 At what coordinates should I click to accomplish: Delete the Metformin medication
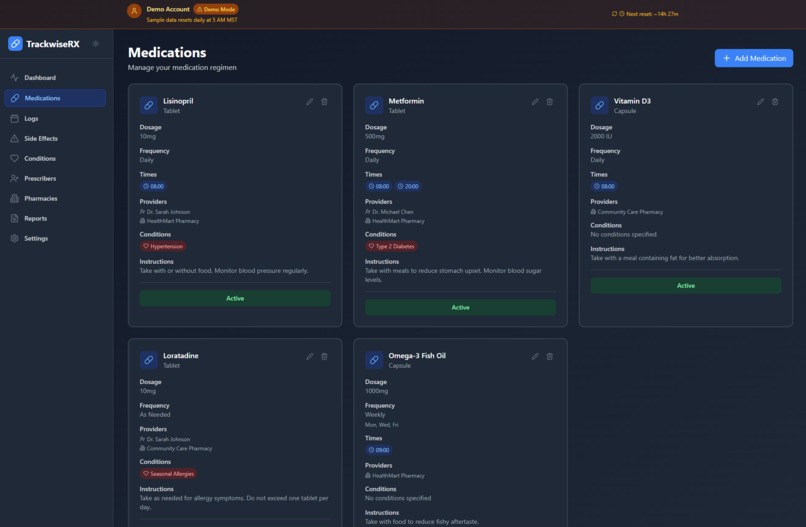(549, 102)
